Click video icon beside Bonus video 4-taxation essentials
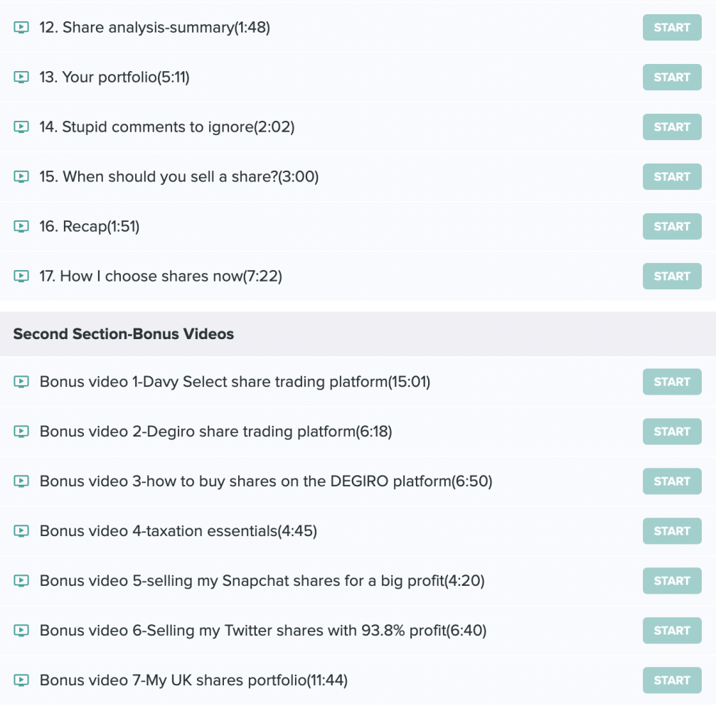 tap(21, 530)
